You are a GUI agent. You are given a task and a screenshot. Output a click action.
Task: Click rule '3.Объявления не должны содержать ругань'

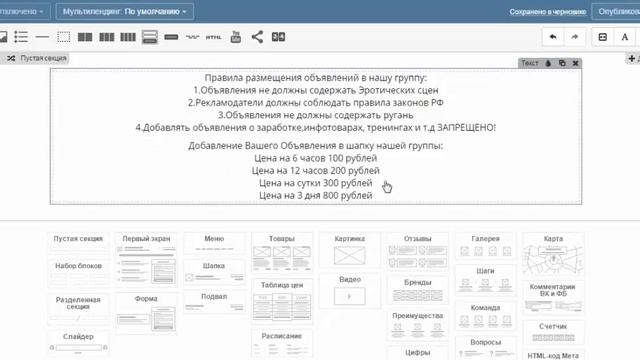pos(316,115)
